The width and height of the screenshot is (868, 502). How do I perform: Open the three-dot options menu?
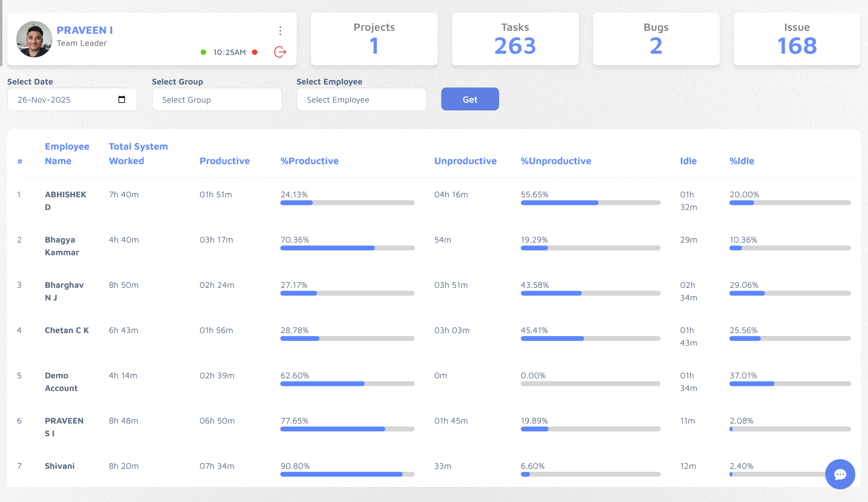[x=280, y=31]
